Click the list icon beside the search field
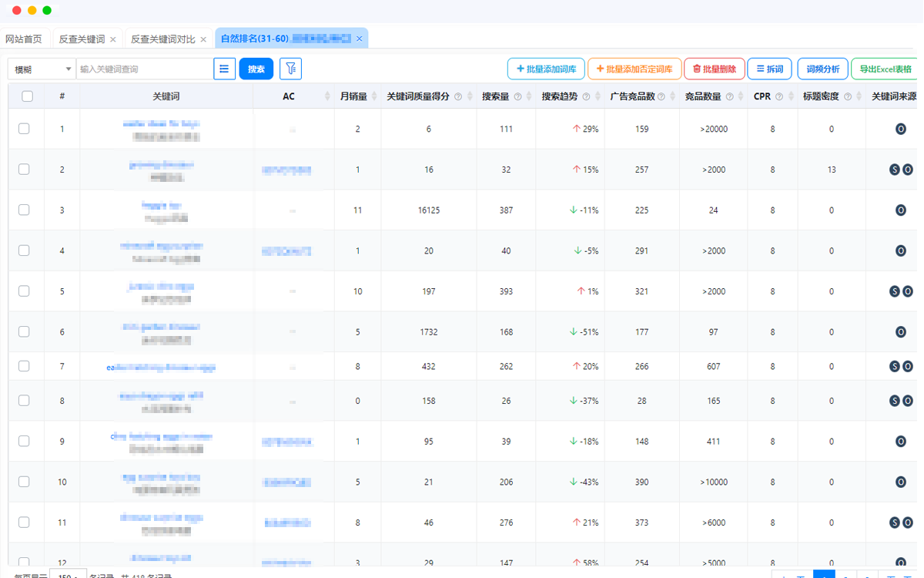The image size is (924, 578). (224, 69)
